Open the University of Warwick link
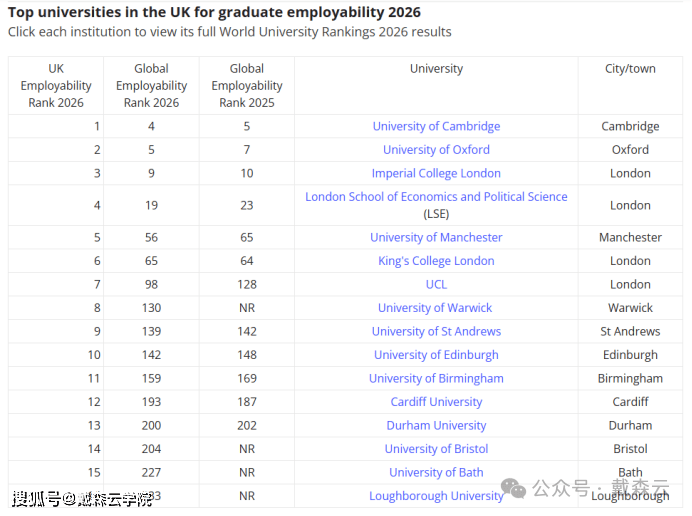 435,308
